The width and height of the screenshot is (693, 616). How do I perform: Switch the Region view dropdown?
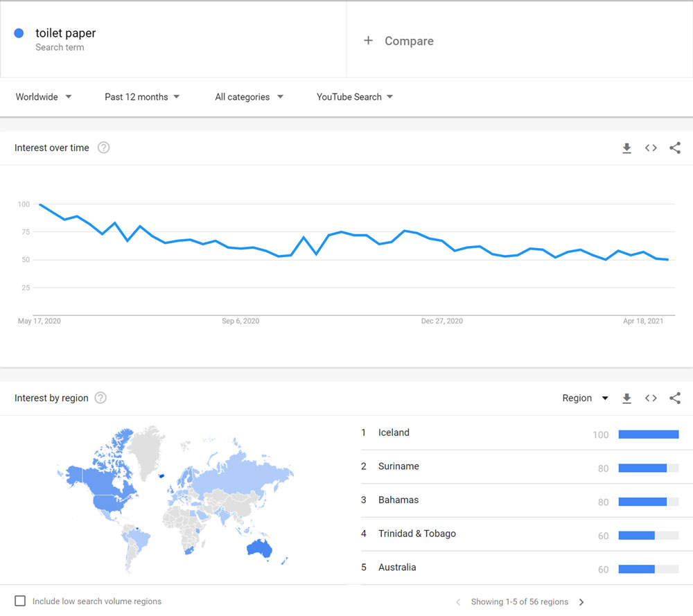[584, 398]
